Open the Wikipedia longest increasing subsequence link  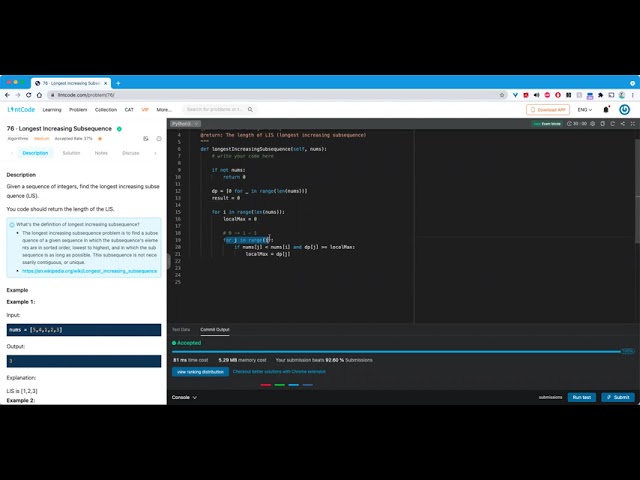click(x=89, y=271)
